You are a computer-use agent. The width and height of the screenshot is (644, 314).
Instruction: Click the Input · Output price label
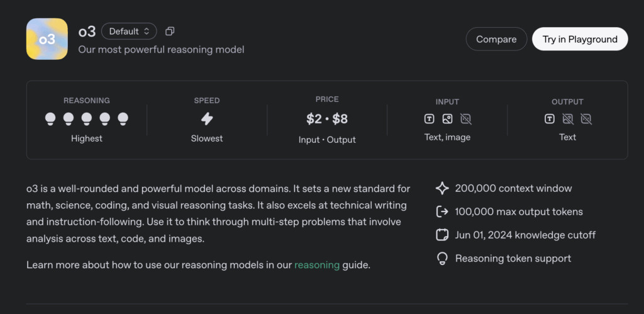click(x=327, y=140)
